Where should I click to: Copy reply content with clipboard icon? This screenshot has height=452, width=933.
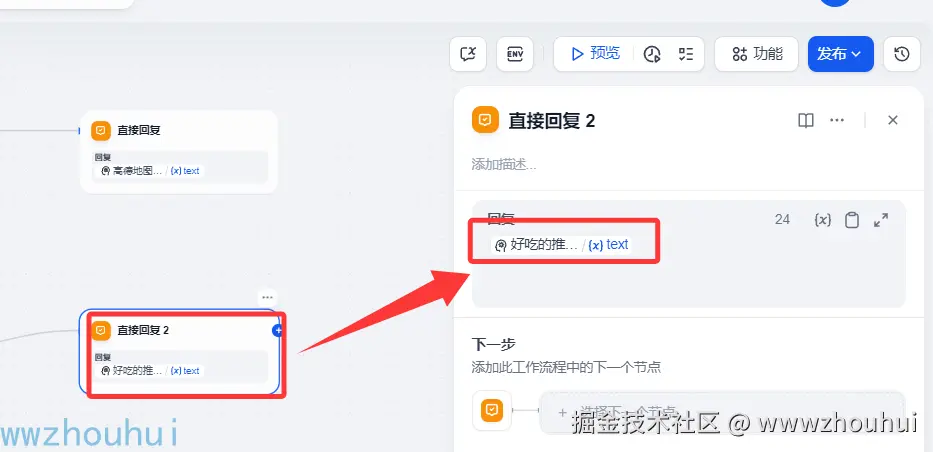pyautogui.click(x=852, y=220)
